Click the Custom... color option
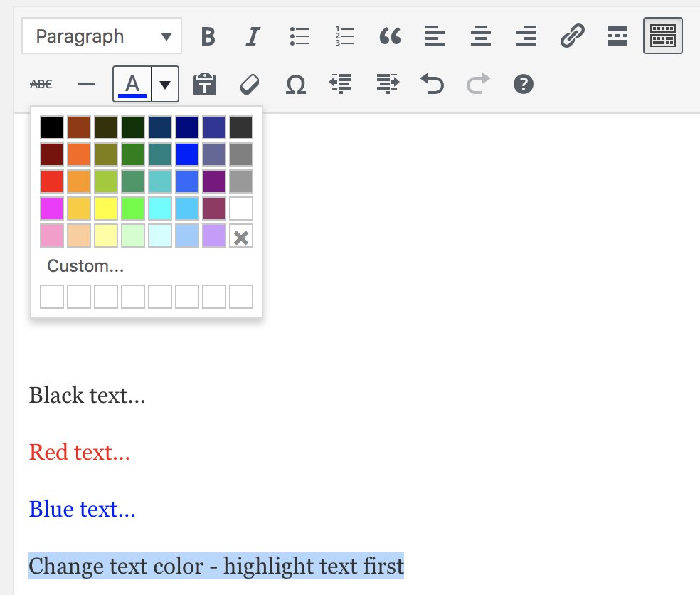700x595 pixels. [85, 265]
